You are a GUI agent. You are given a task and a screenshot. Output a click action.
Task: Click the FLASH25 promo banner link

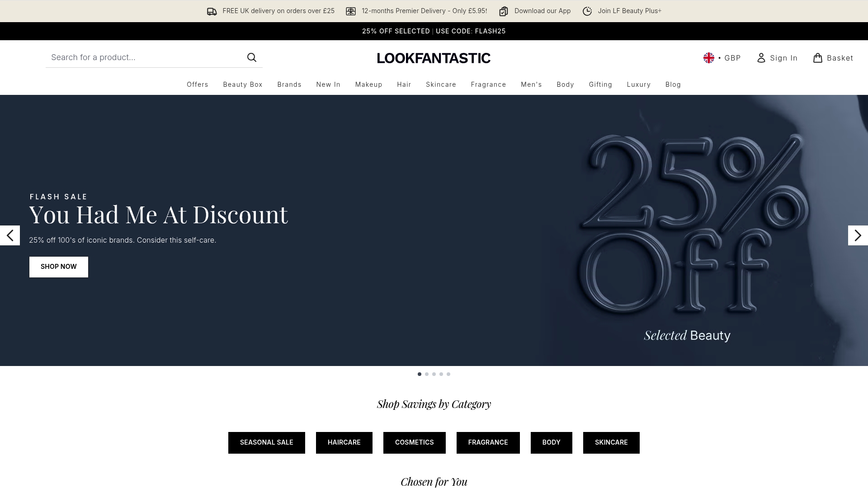point(434,31)
